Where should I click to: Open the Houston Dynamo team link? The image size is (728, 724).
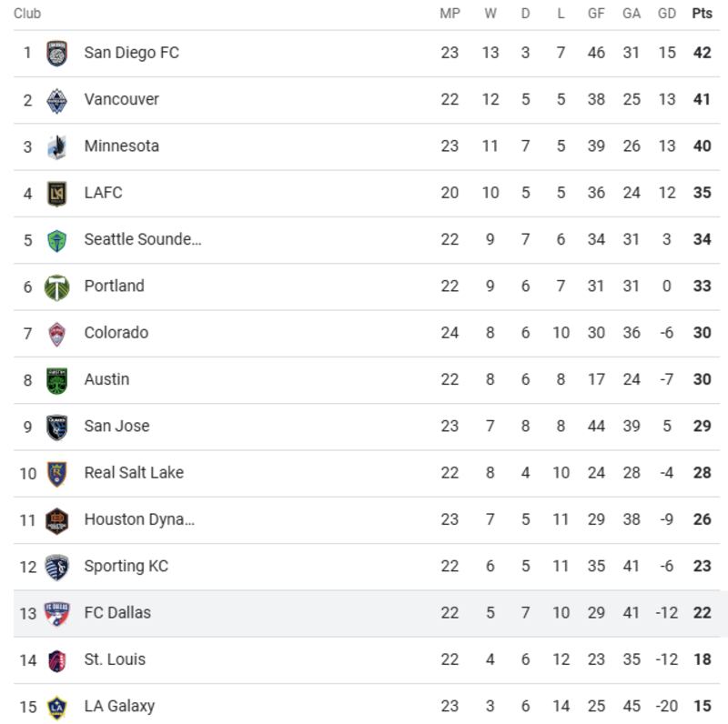pyautogui.click(x=139, y=519)
